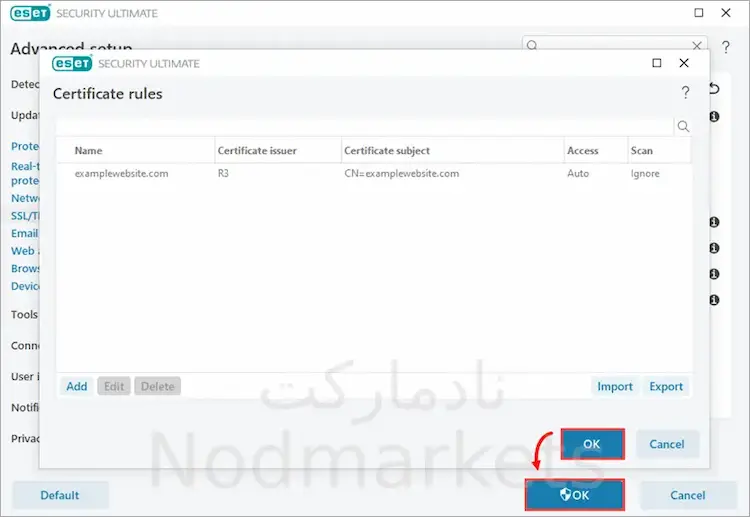Open Notifications section in sidebar
The image size is (750, 517).
(x=24, y=407)
